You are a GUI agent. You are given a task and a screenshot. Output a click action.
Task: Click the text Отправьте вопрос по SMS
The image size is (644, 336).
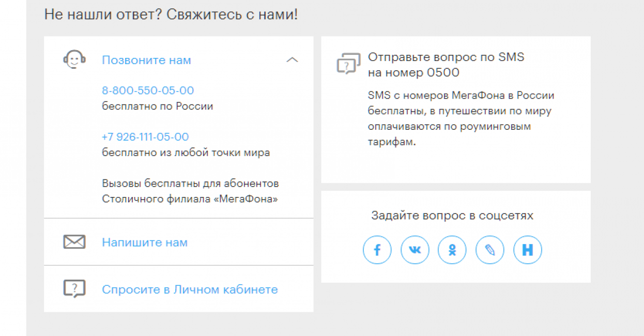(446, 57)
